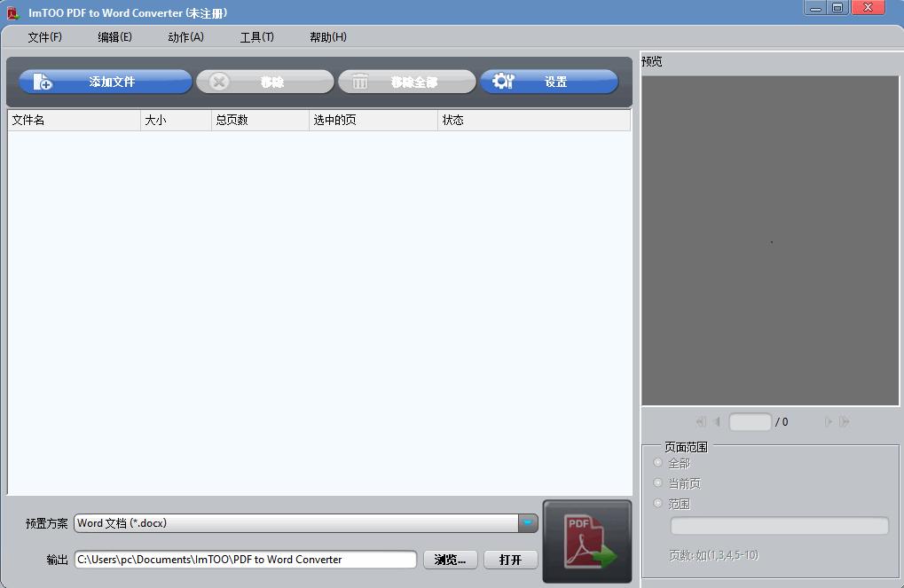The width and height of the screenshot is (904, 588).
Task: Maximize the ImTOO converter window
Action: 837,8
